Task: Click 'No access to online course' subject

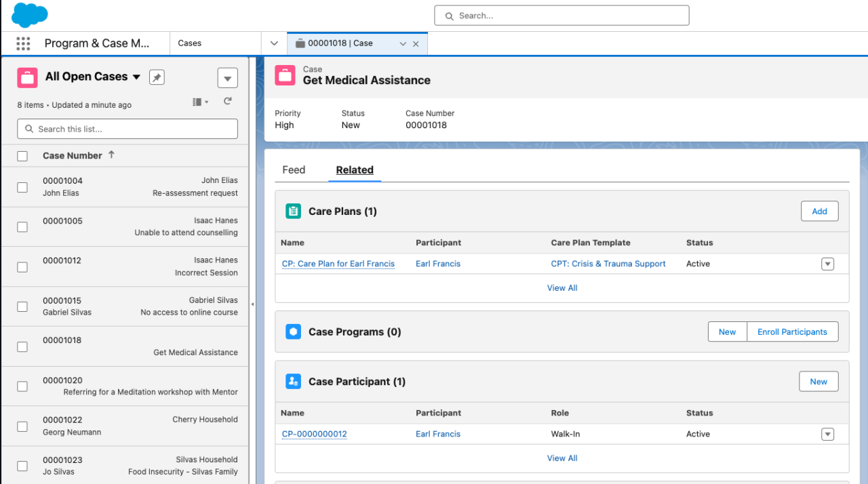Action: tap(189, 312)
